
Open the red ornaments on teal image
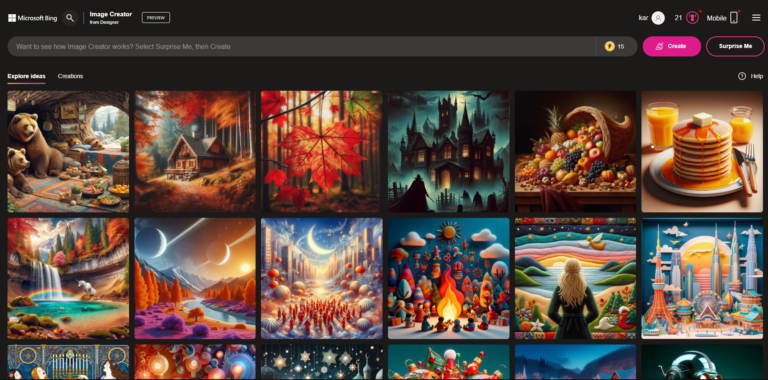[449, 362]
